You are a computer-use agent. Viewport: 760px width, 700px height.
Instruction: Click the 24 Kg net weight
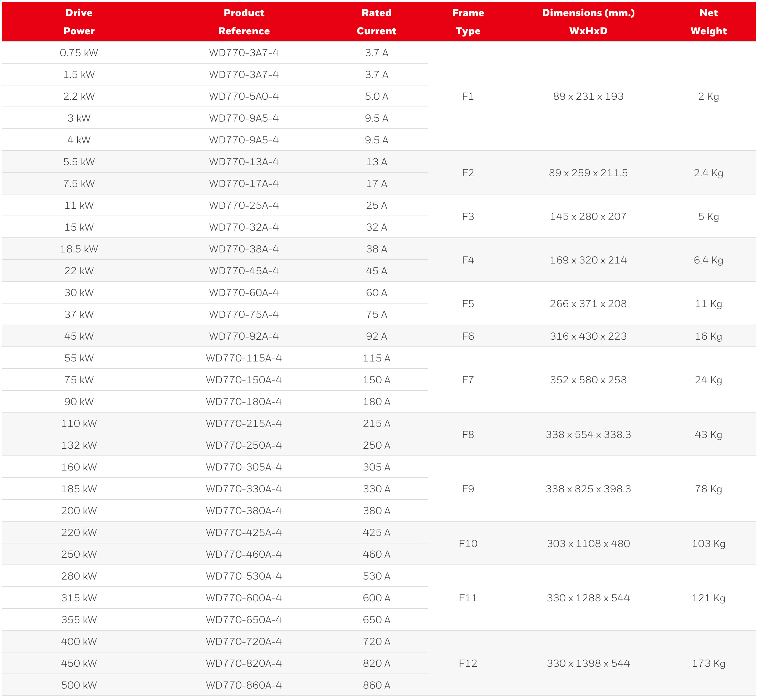[x=708, y=380]
